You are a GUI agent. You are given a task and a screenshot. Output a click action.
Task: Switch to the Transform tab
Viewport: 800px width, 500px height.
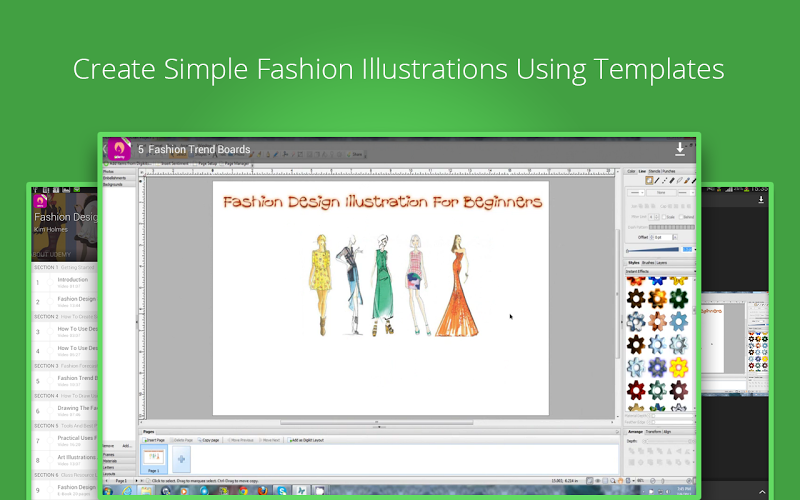pos(654,432)
